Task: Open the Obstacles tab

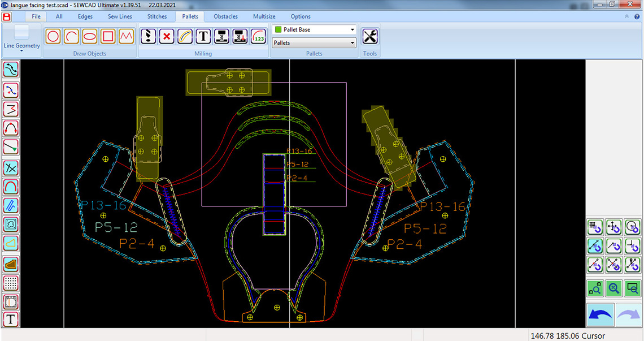Action: pyautogui.click(x=225, y=16)
